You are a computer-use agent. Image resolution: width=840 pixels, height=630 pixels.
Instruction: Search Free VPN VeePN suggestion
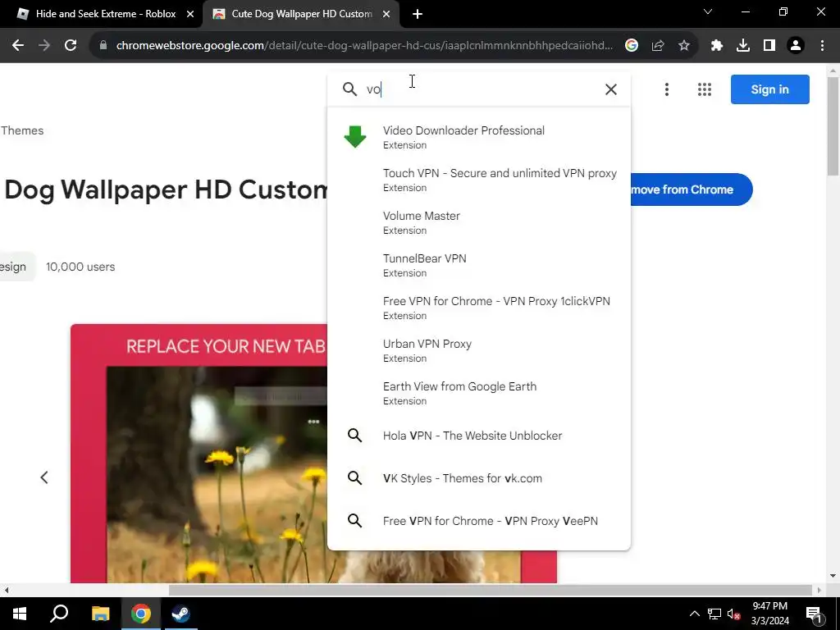479,521
